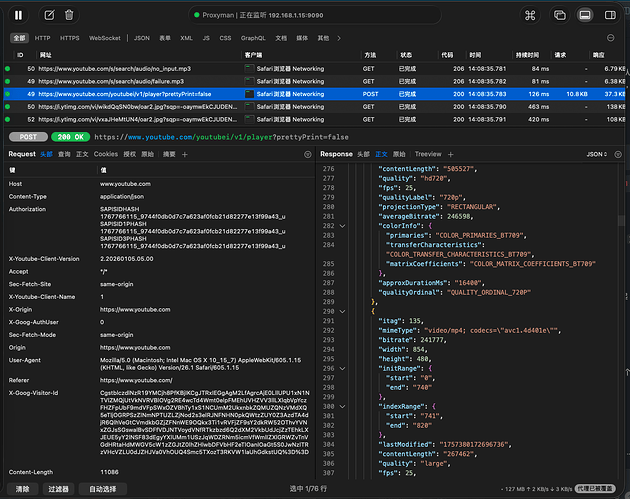Open Response 原始 tab
The height and width of the screenshot is (499, 630).
pos(399,154)
